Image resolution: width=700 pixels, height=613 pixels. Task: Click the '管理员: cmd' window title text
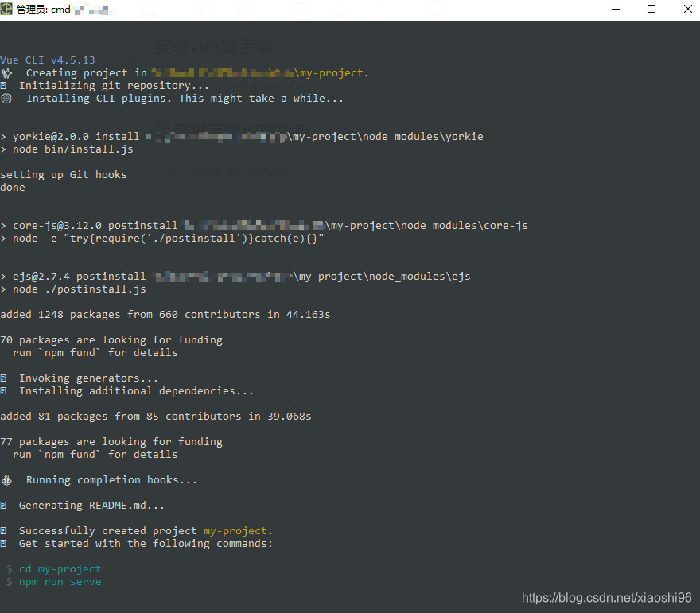pos(44,9)
